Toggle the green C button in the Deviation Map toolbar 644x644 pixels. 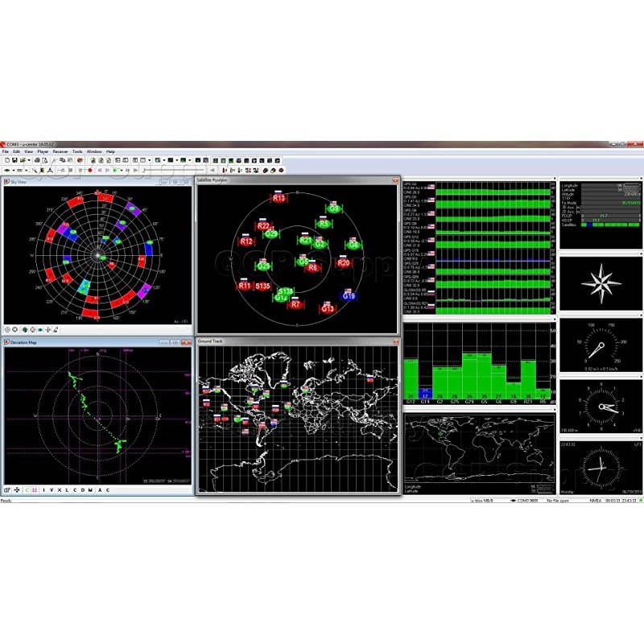click(x=27, y=490)
